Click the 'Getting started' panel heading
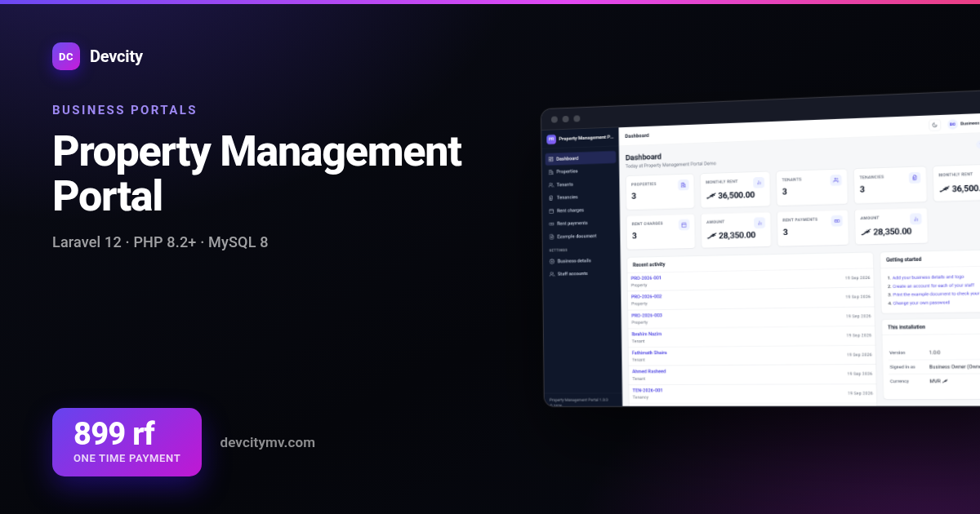 [x=903, y=259]
